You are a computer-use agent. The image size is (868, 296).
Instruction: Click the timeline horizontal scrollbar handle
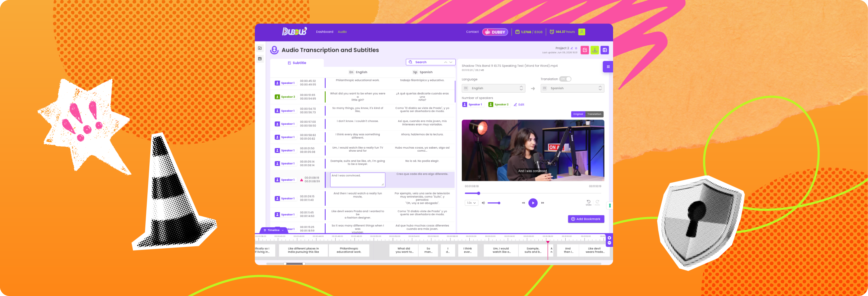click(x=294, y=264)
